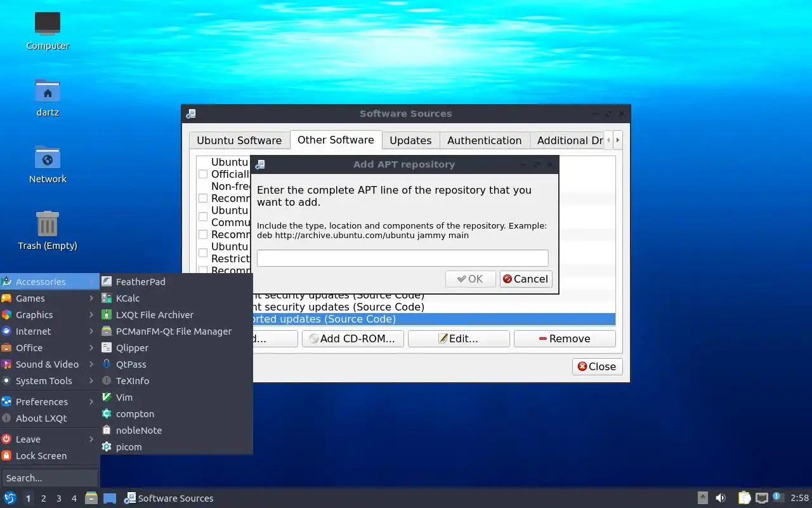Image resolution: width=812 pixels, height=508 pixels.
Task: Click OK in Add APT repository dialog
Action: (x=471, y=279)
